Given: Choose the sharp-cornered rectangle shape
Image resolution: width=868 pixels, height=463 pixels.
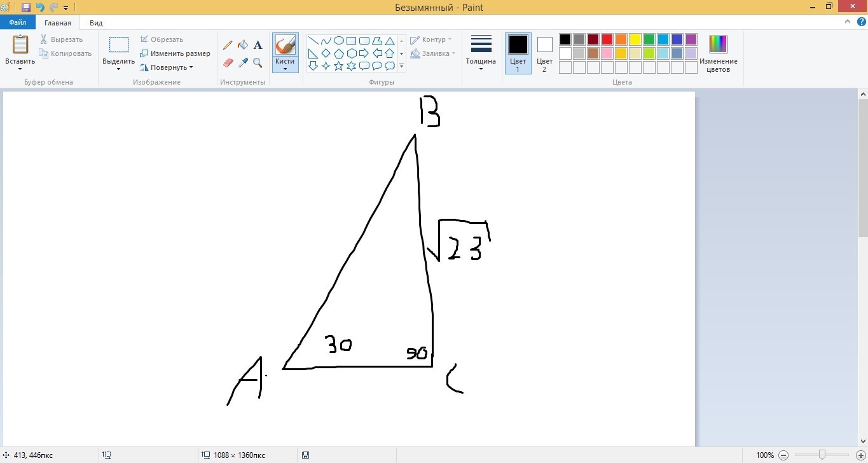Looking at the screenshot, I should click(351, 41).
